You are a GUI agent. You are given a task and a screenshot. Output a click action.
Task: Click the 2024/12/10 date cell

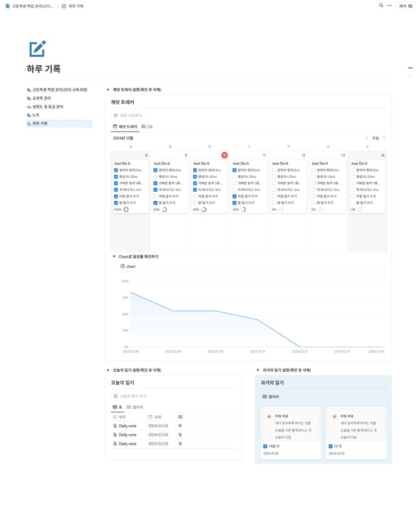coord(161,426)
